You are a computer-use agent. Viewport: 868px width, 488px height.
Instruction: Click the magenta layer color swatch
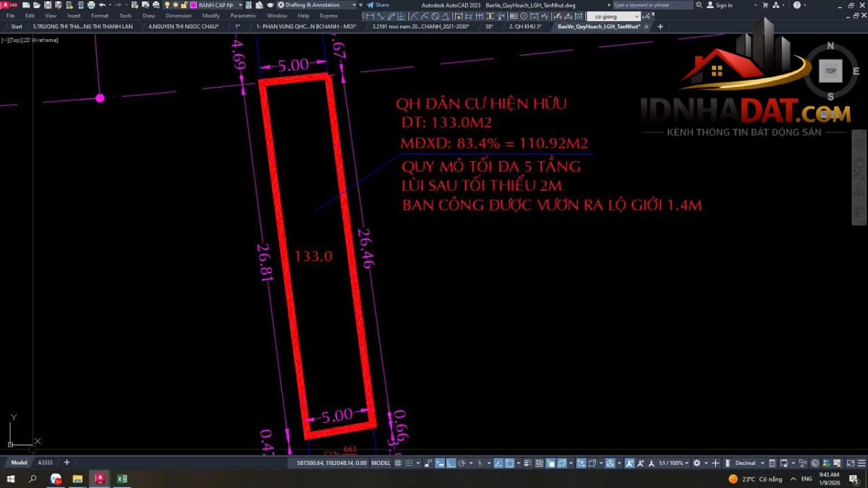pos(194,5)
